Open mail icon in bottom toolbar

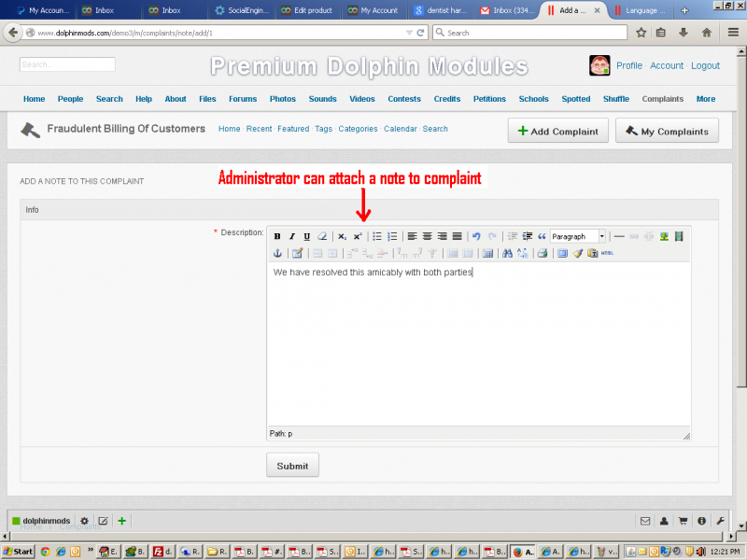pos(645,521)
